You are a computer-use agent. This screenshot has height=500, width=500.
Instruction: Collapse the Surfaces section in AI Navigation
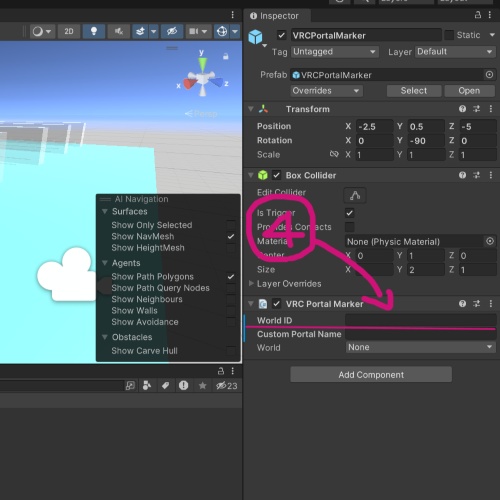click(105, 212)
